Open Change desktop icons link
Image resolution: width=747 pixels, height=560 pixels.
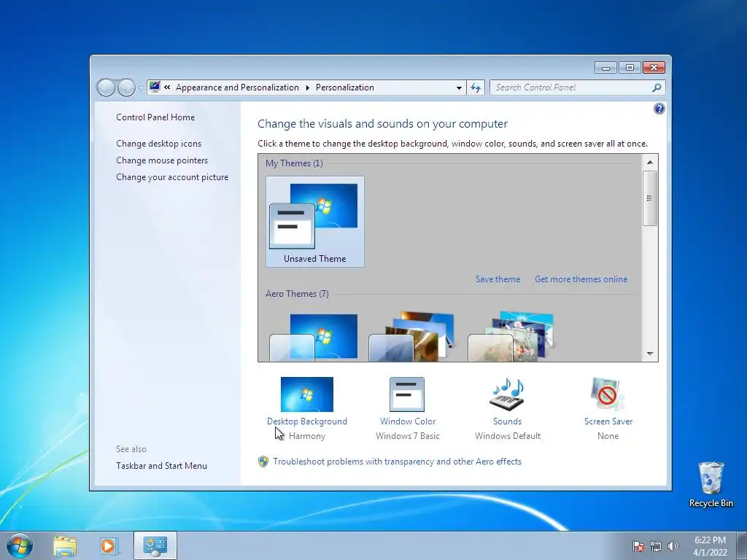tap(158, 144)
